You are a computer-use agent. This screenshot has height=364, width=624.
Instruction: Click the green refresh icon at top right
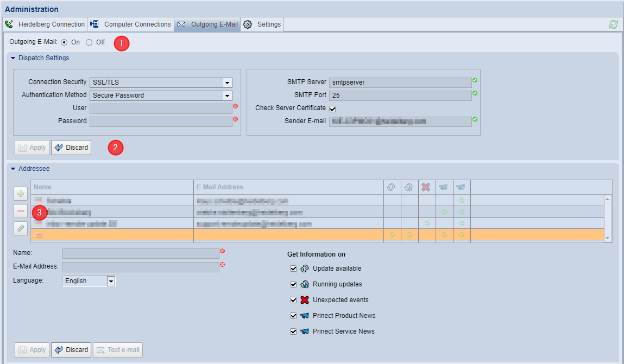(613, 24)
